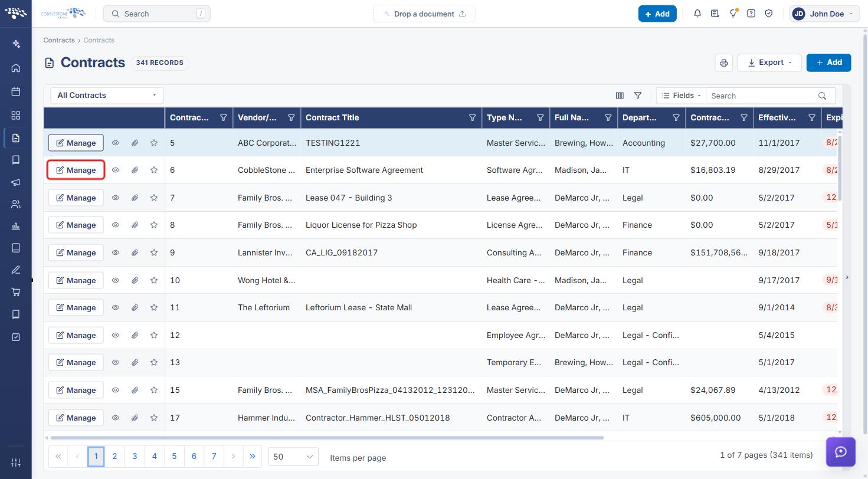Jump to last page arrow
Screen dimensions: 868x479
[253, 456]
